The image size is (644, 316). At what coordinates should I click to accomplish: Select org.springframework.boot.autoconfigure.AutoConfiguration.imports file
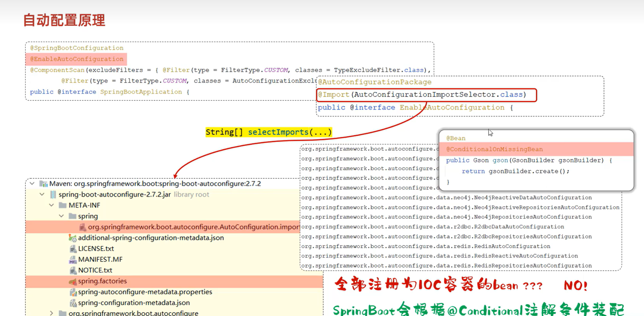click(x=194, y=227)
